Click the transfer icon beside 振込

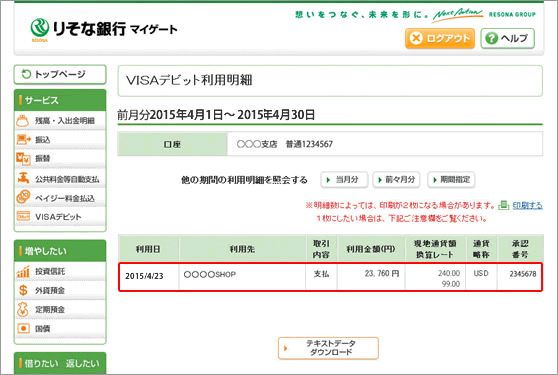[23, 139]
